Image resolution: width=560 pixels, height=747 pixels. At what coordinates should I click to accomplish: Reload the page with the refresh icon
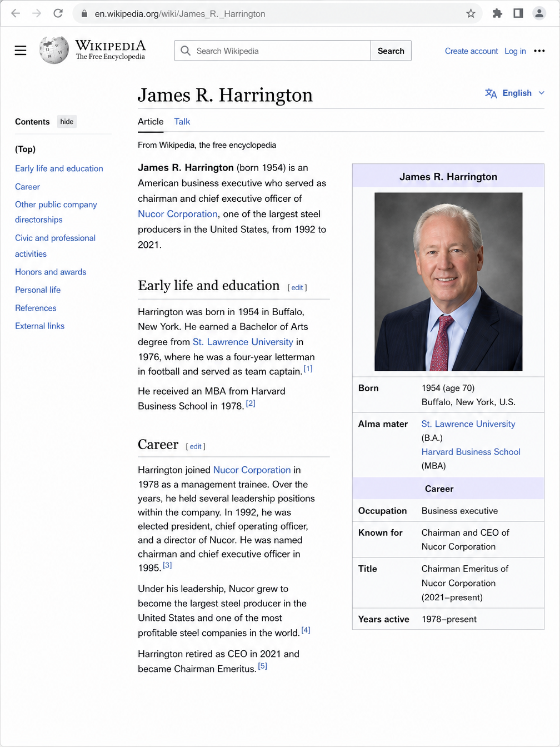click(x=58, y=13)
